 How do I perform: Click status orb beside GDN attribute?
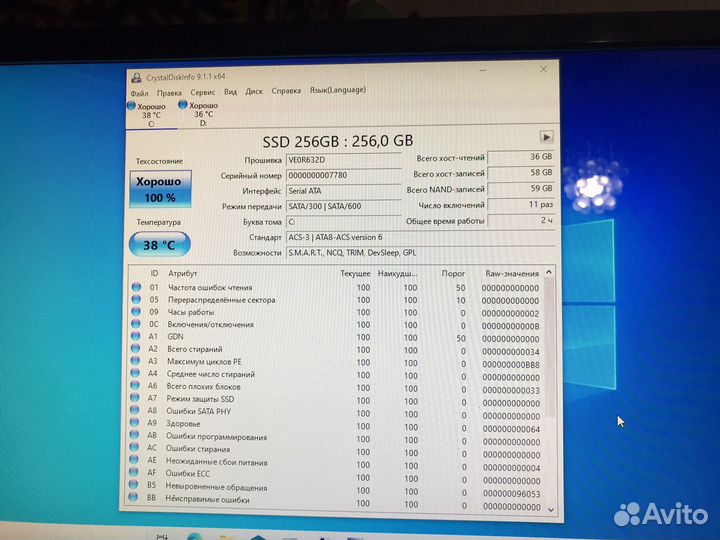click(136, 337)
